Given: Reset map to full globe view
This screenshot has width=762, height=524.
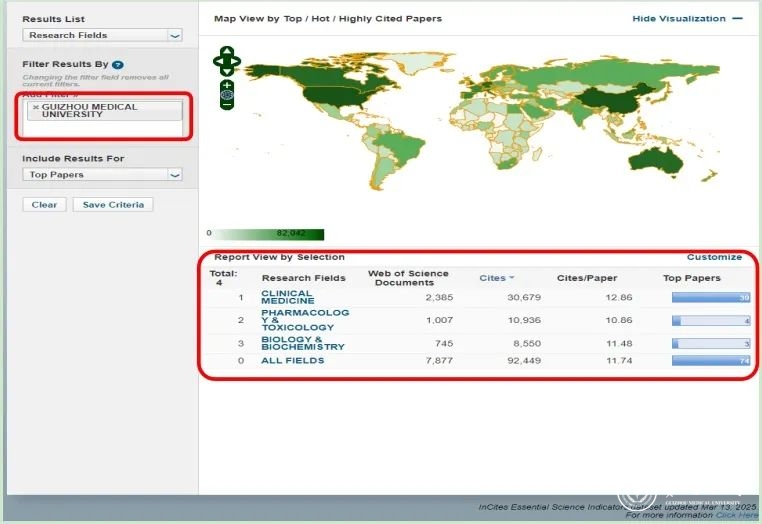Looking at the screenshot, I should click(x=226, y=95).
